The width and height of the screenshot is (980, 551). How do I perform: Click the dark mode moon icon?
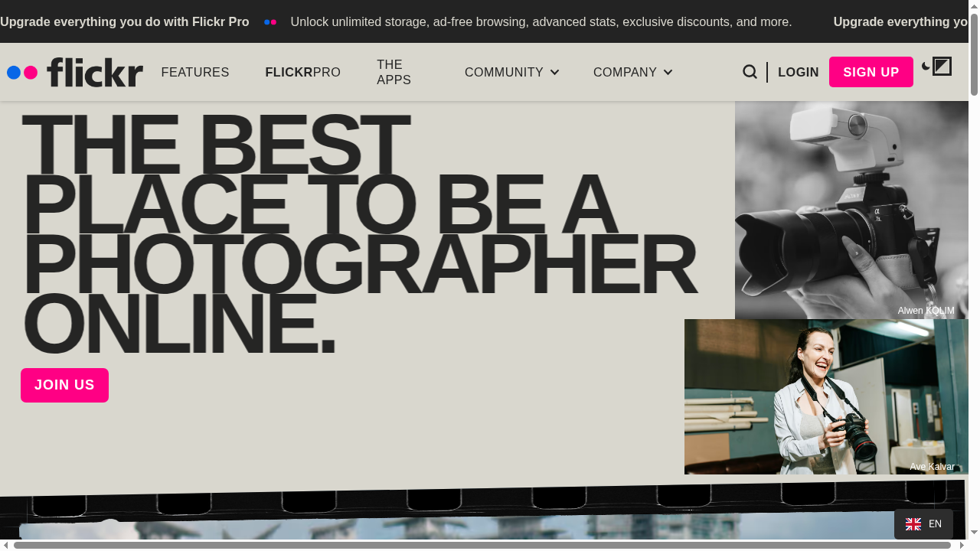(x=926, y=67)
